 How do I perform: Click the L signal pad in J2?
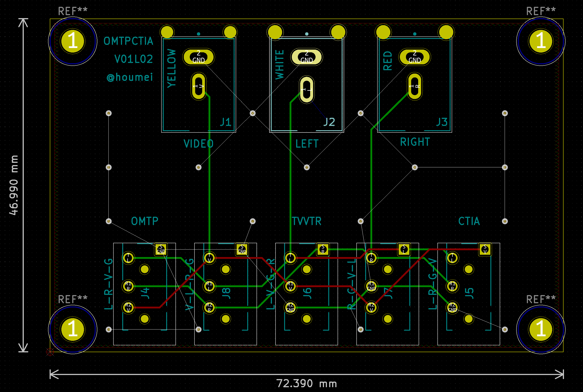pyautogui.click(x=306, y=89)
